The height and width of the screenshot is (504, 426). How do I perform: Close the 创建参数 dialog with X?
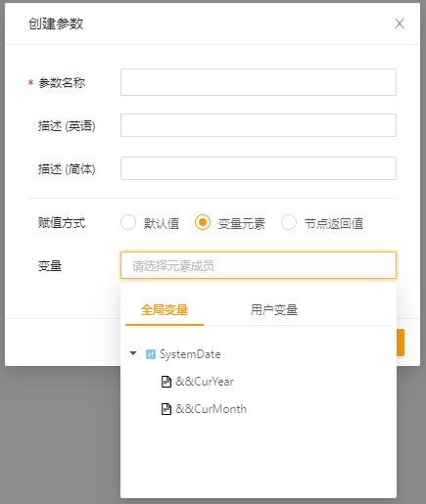pos(400,23)
